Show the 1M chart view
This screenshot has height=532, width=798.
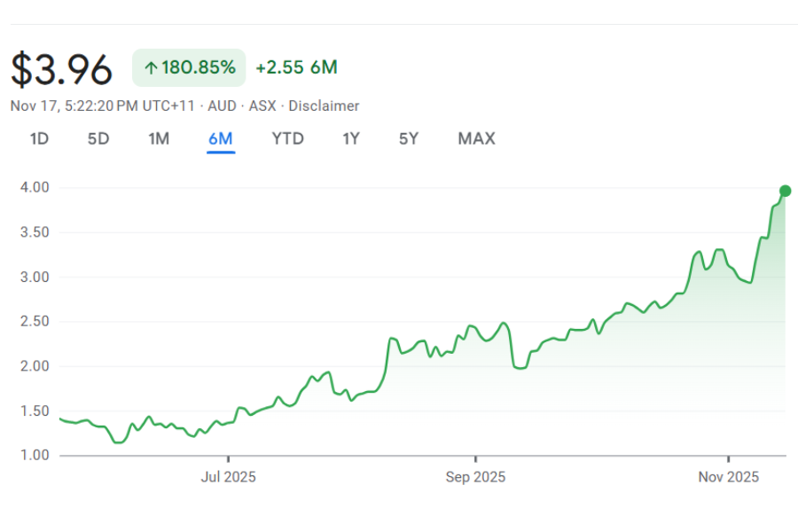158,138
